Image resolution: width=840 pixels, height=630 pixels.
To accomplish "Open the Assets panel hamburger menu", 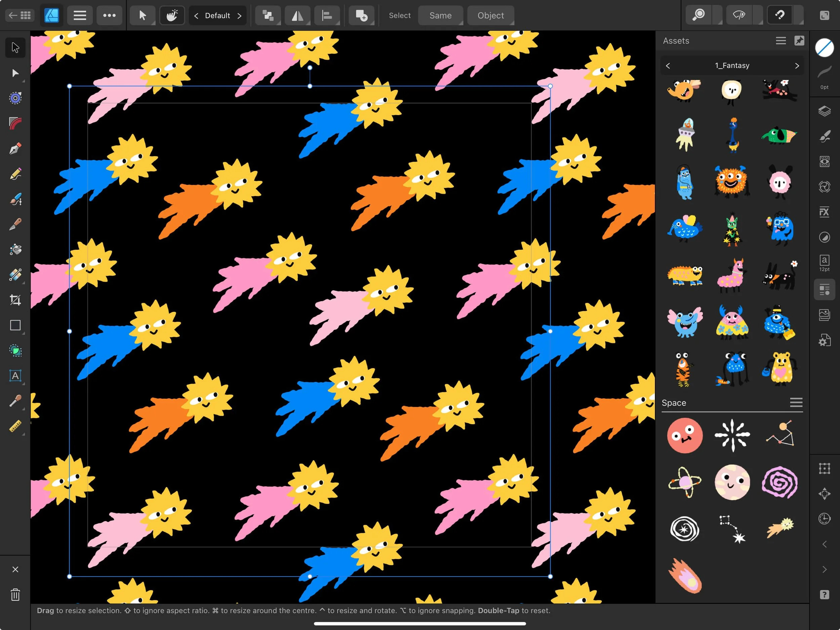I will 781,41.
